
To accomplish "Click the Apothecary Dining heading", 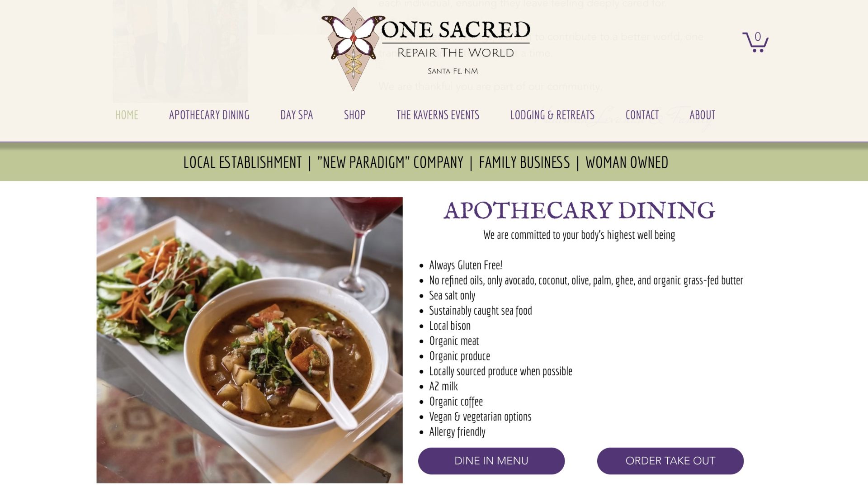I will click(x=579, y=211).
